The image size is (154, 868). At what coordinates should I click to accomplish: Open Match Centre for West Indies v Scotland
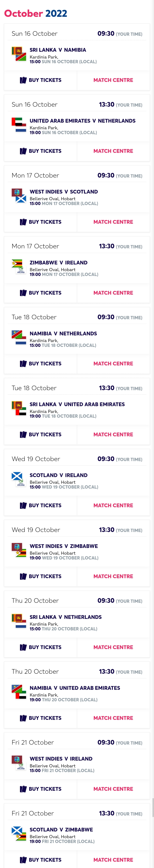pos(113,222)
